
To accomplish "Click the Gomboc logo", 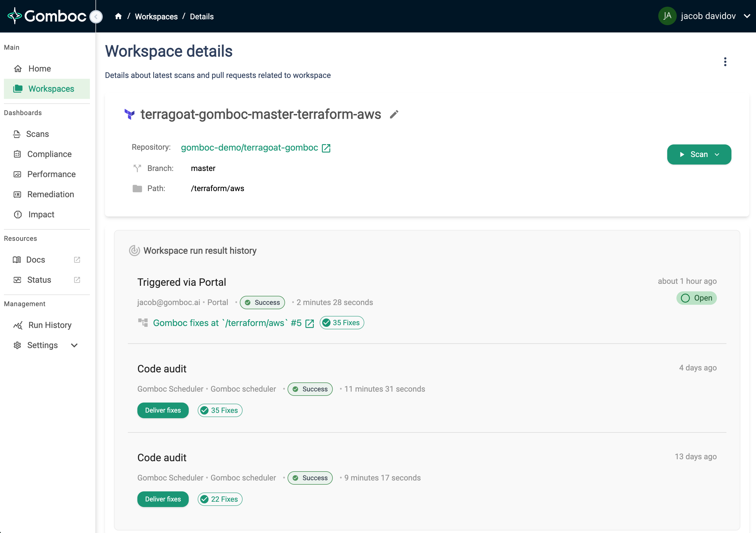I will [x=47, y=16].
